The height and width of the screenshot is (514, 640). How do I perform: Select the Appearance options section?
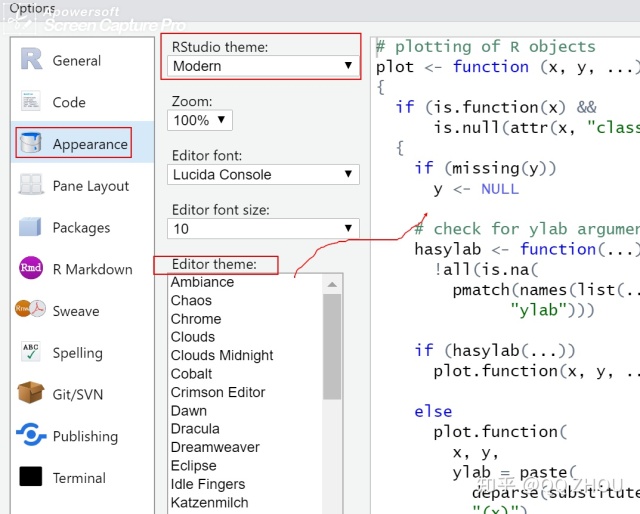[x=82, y=143]
